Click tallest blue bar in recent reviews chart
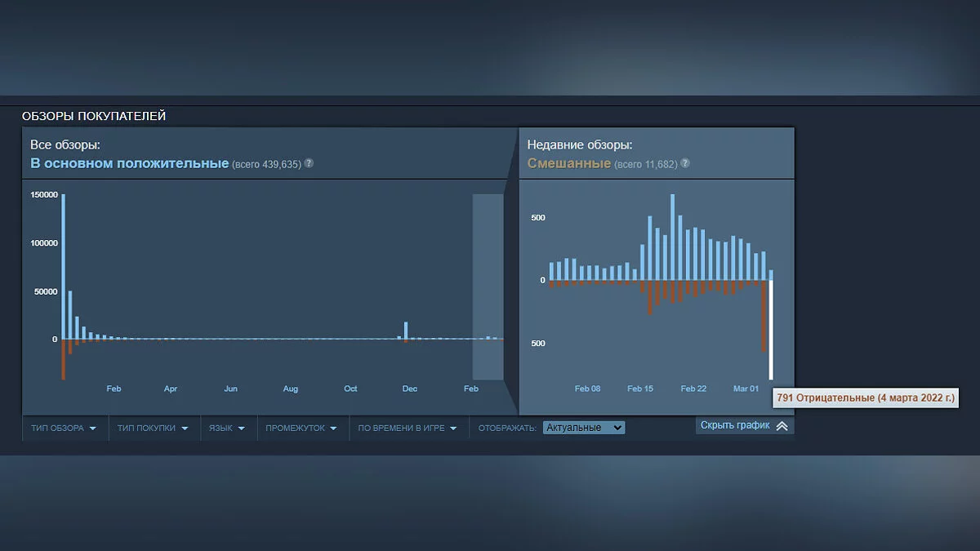Screen dimensions: 980x551 coord(673,237)
